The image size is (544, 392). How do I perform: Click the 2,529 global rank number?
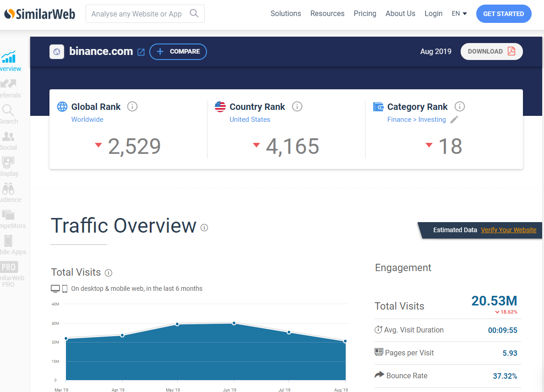135,146
